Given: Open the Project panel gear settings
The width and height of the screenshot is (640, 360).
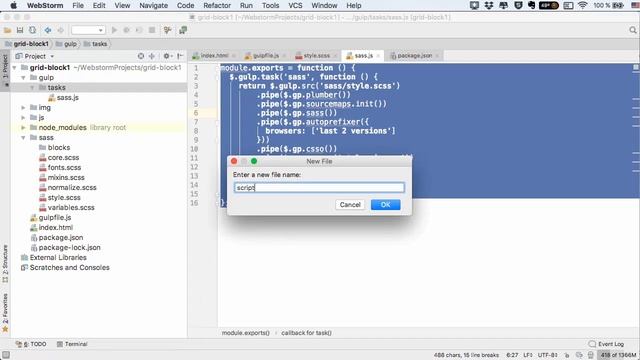Looking at the screenshot, I should pyautogui.click(x=167, y=56).
